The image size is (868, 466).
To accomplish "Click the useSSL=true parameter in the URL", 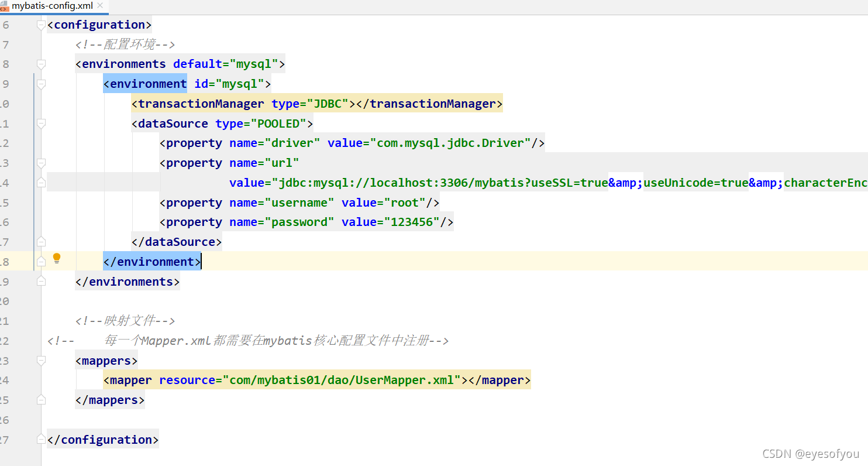I will 570,183.
